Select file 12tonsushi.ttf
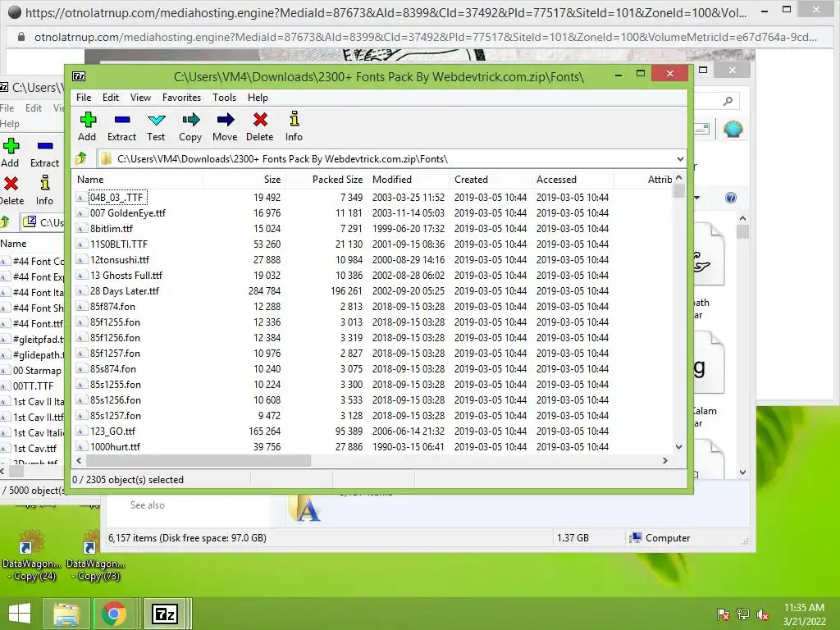The image size is (840, 630). (120, 259)
